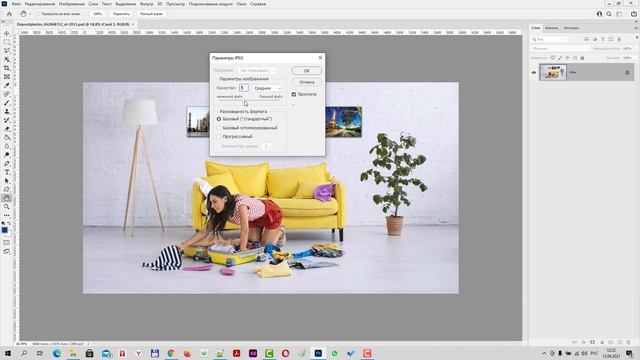
Task: Select the Gradient tool
Action: click(7, 138)
